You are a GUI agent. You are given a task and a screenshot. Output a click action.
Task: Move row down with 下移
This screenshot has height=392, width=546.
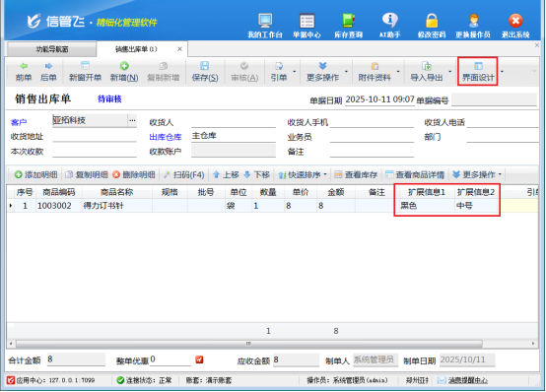[256, 174]
